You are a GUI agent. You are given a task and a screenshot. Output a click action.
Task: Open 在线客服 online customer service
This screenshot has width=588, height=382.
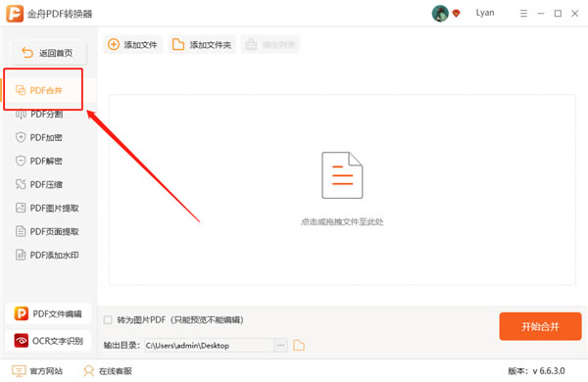(108, 371)
